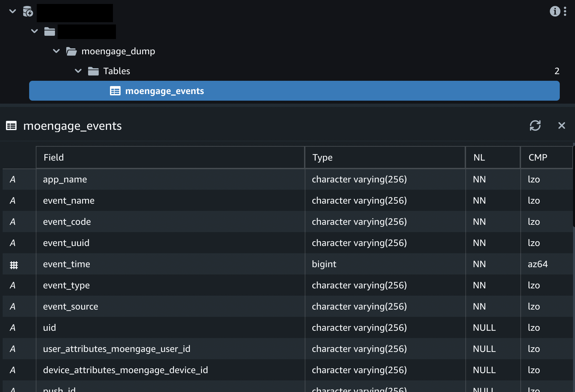
Task: Click the tables count badge showing 2
Action: click(x=557, y=71)
